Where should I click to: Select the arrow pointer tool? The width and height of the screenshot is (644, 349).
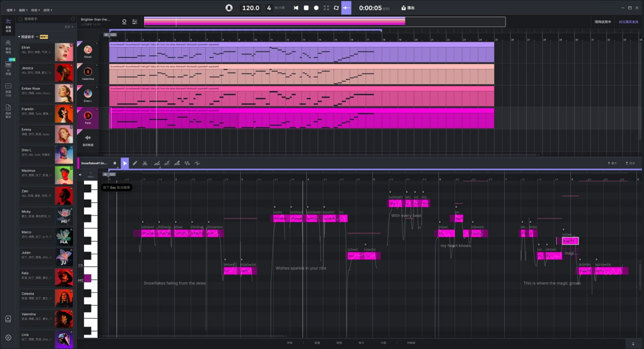tap(125, 163)
